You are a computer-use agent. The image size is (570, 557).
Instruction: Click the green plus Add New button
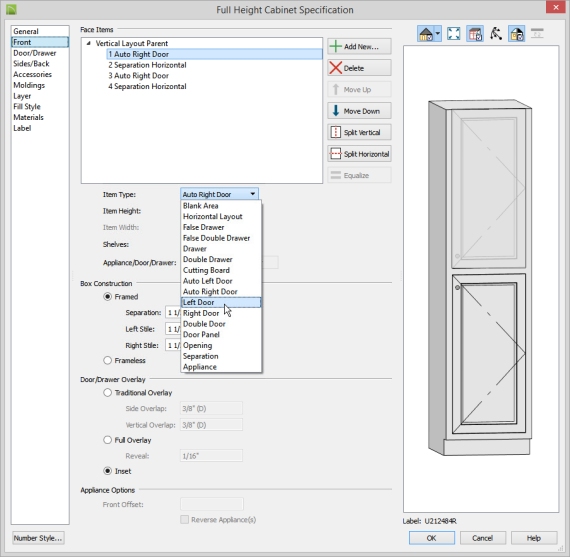click(359, 47)
